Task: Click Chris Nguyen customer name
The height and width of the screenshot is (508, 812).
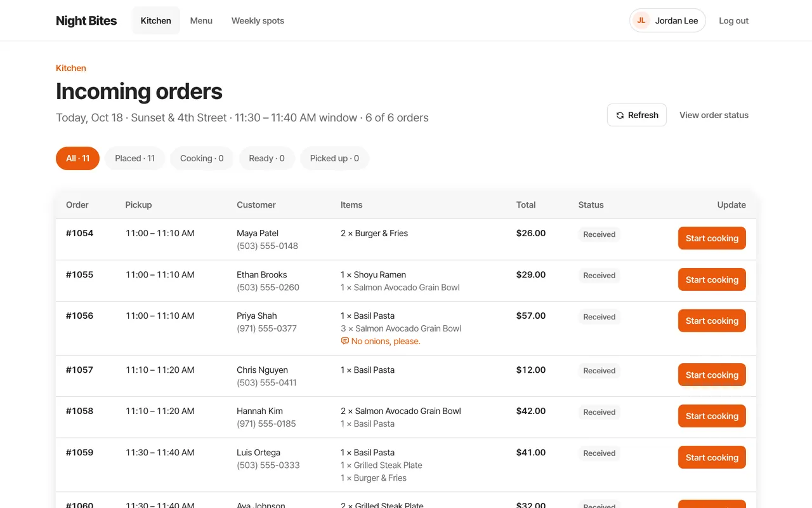Action: click(x=262, y=370)
